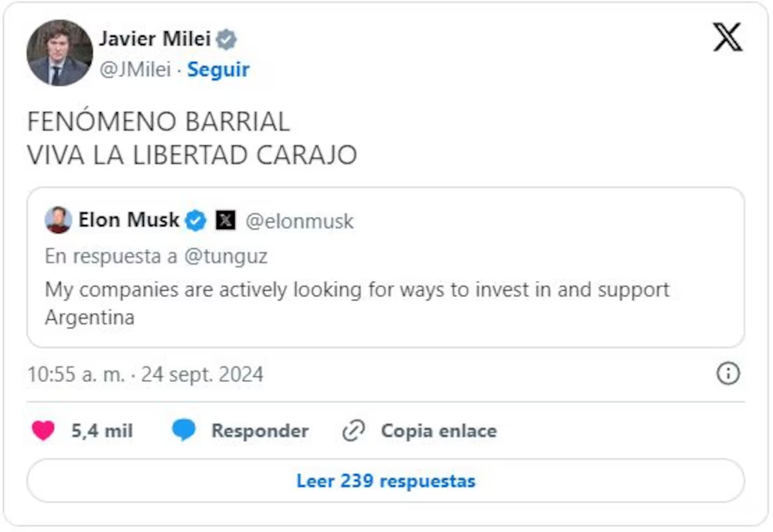Click the Javier Milei display name
The height and width of the screenshot is (532, 773).
pyautogui.click(x=155, y=39)
